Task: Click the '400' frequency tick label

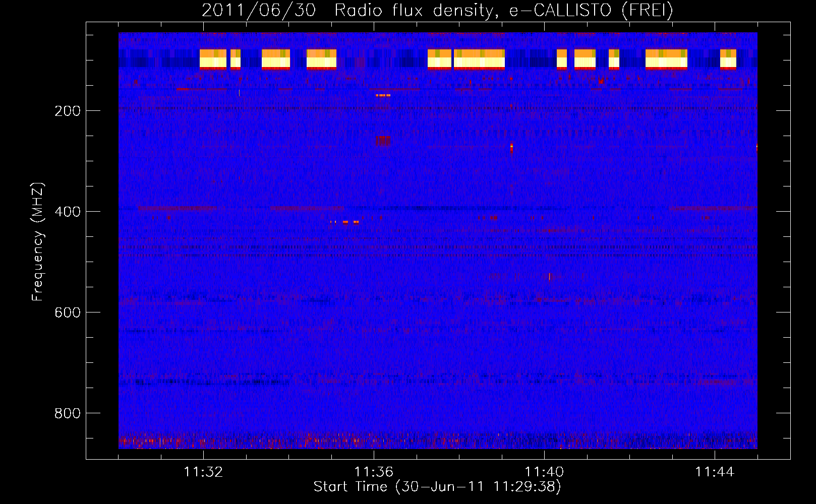Action: tap(68, 212)
